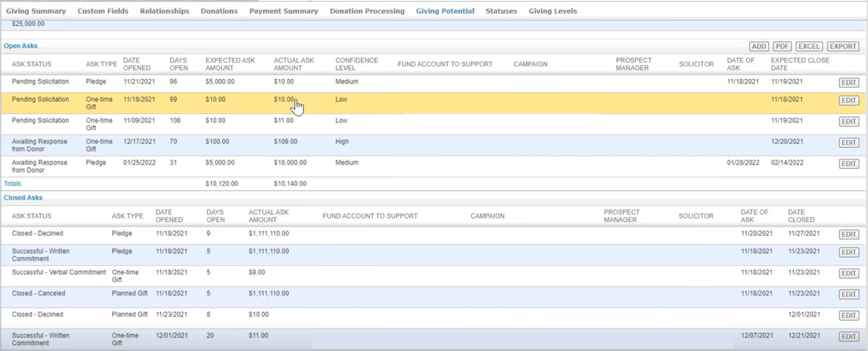This screenshot has height=351, width=868.
Task: Click the Confidence Level column header
Action: tap(357, 64)
